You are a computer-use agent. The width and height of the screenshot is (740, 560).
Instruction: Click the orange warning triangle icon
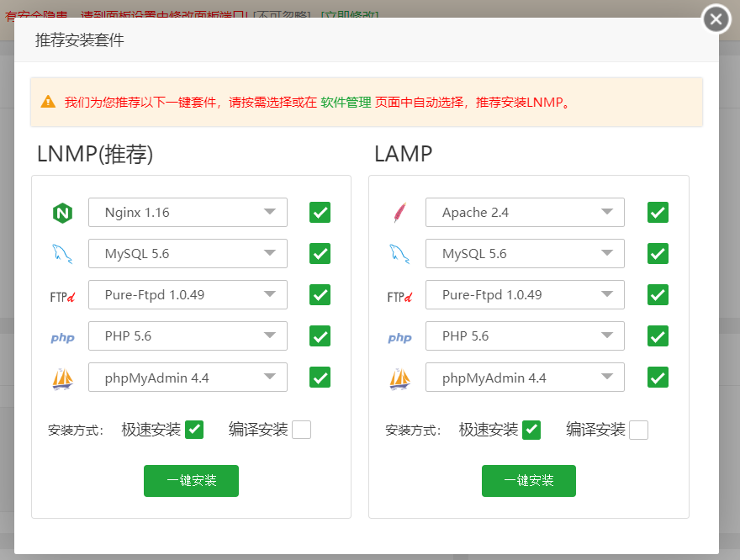48,102
